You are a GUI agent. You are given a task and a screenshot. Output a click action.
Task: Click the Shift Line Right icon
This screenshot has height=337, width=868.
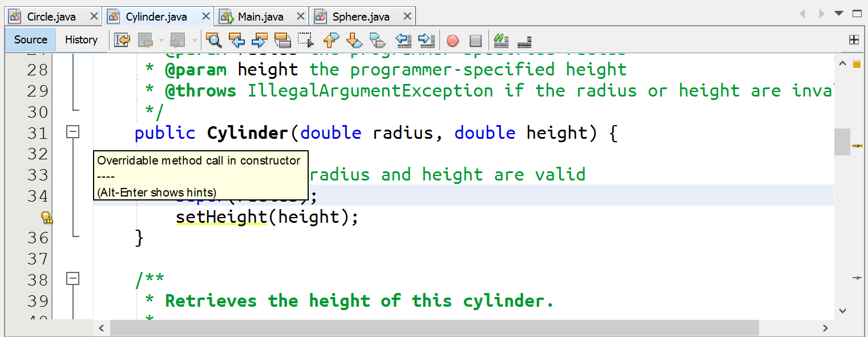(x=425, y=40)
